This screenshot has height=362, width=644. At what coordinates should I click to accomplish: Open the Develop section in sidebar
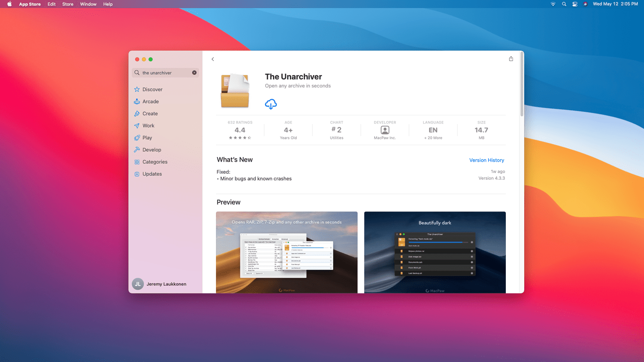pyautogui.click(x=152, y=150)
